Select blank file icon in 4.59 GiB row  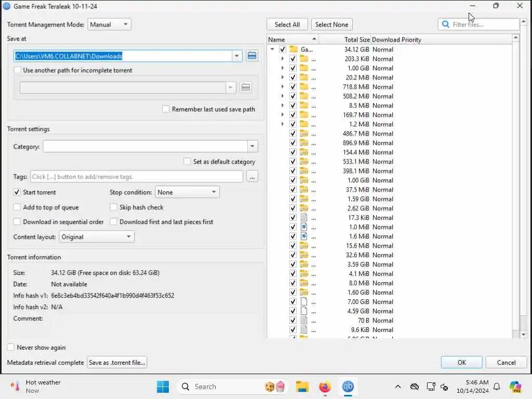point(304,311)
